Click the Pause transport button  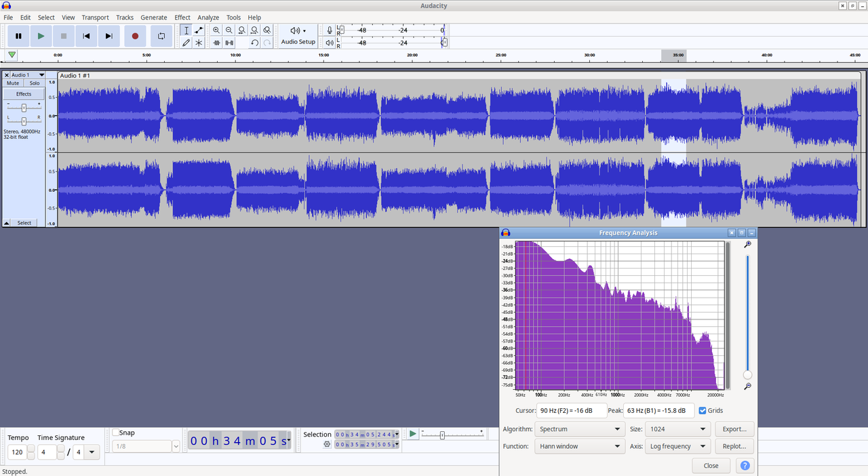[18, 36]
